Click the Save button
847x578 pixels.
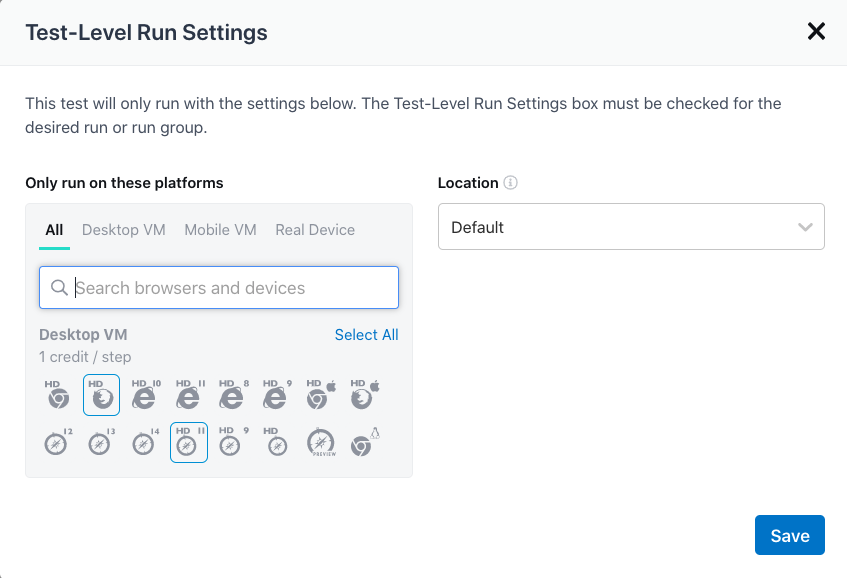(x=790, y=535)
